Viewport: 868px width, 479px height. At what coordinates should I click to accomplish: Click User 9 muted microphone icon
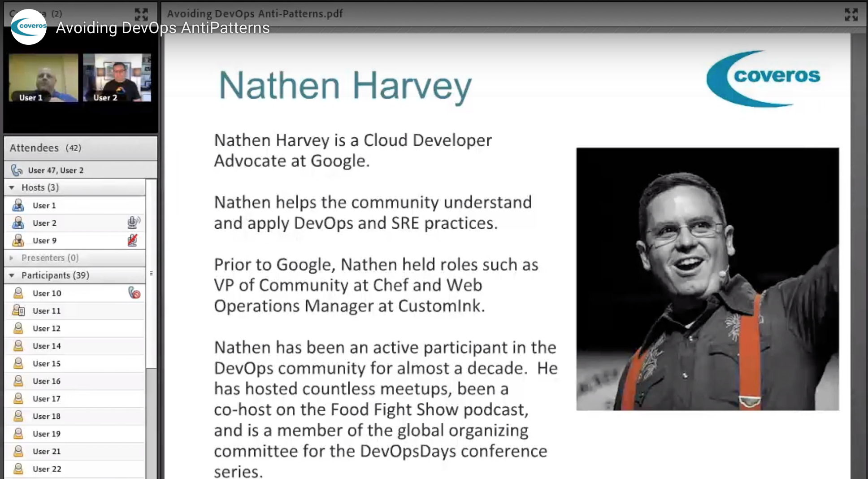[x=132, y=240]
